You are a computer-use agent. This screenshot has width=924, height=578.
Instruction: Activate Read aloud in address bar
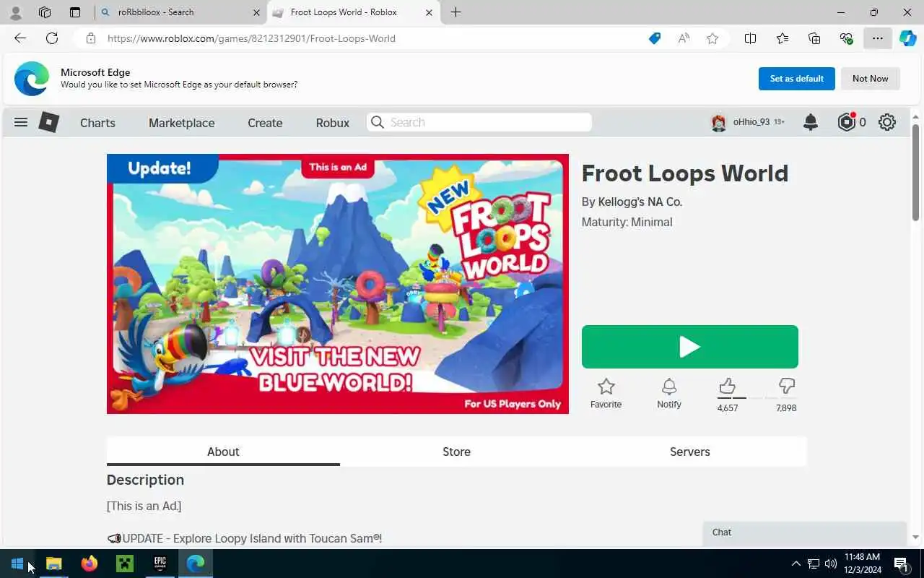[684, 38]
